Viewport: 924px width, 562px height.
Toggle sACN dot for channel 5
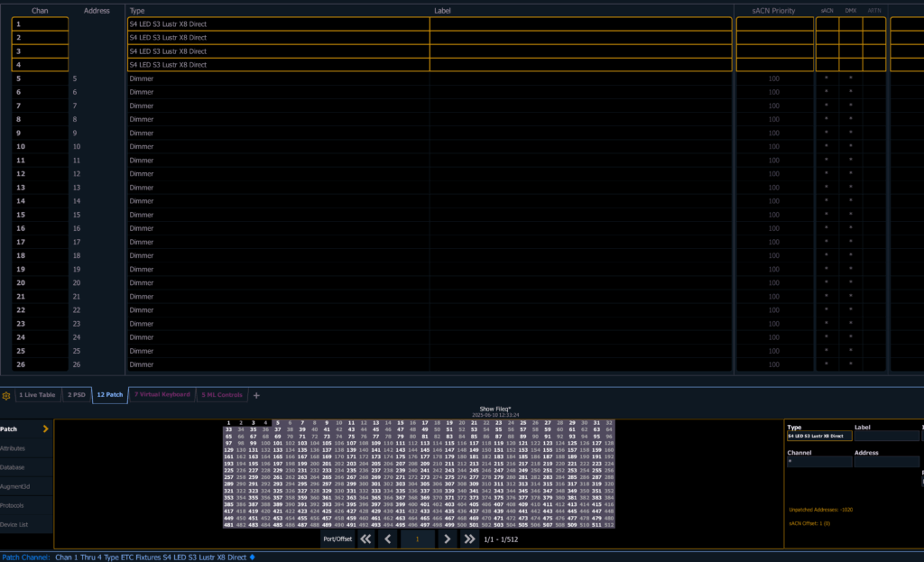point(827,78)
